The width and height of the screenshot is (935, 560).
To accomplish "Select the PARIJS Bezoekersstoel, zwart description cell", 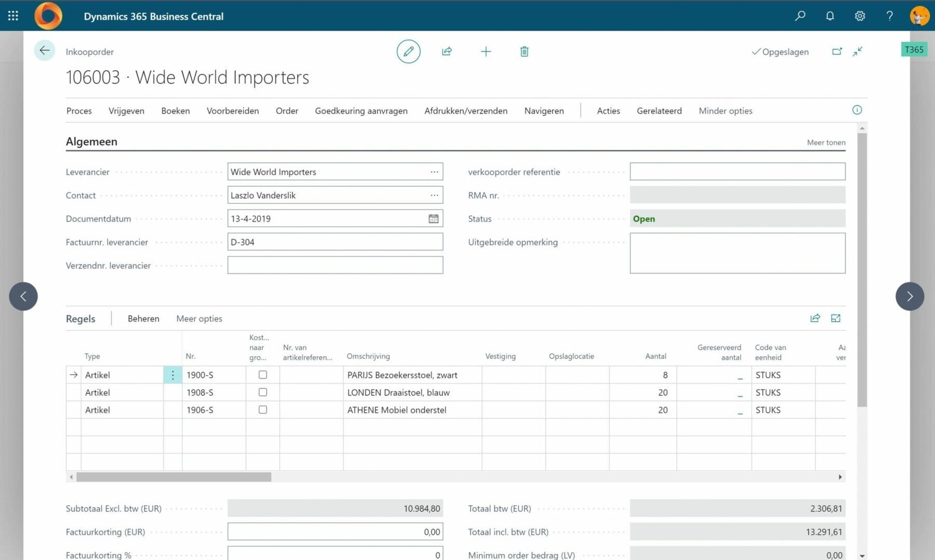I will [412, 375].
